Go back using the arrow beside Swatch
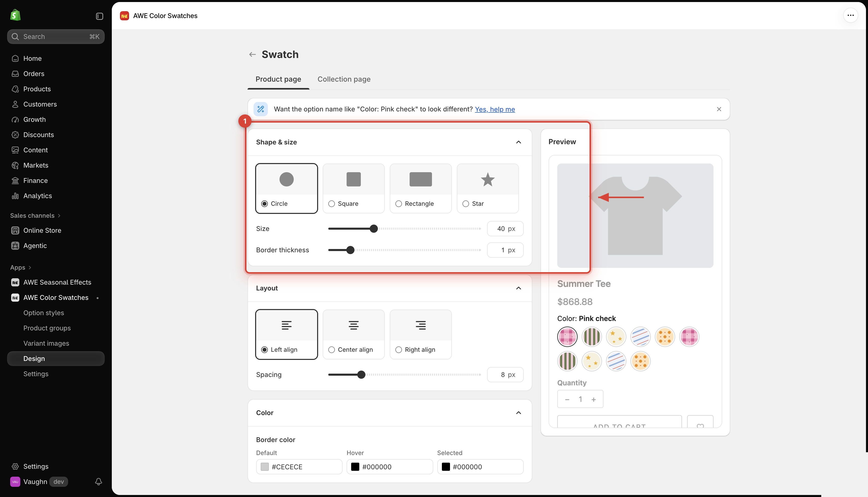The height and width of the screenshot is (497, 868). pos(252,54)
